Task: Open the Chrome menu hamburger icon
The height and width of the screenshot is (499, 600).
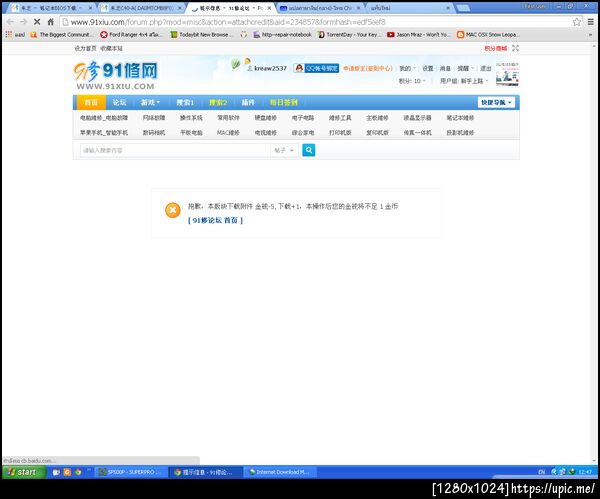Action: point(590,22)
